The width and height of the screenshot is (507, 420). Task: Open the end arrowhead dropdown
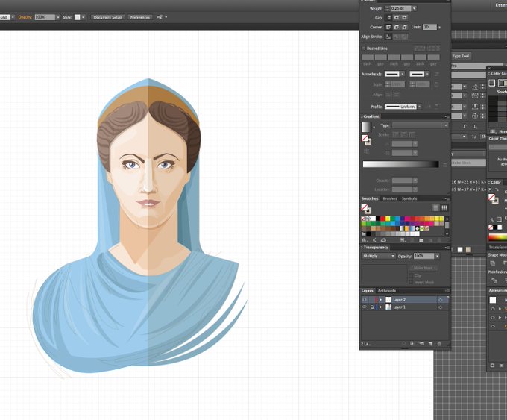click(427, 74)
